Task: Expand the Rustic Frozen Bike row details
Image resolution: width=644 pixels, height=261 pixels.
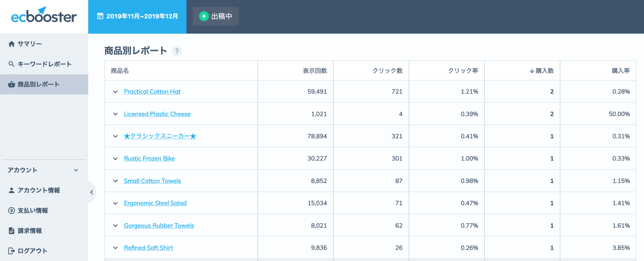Action: [x=115, y=158]
